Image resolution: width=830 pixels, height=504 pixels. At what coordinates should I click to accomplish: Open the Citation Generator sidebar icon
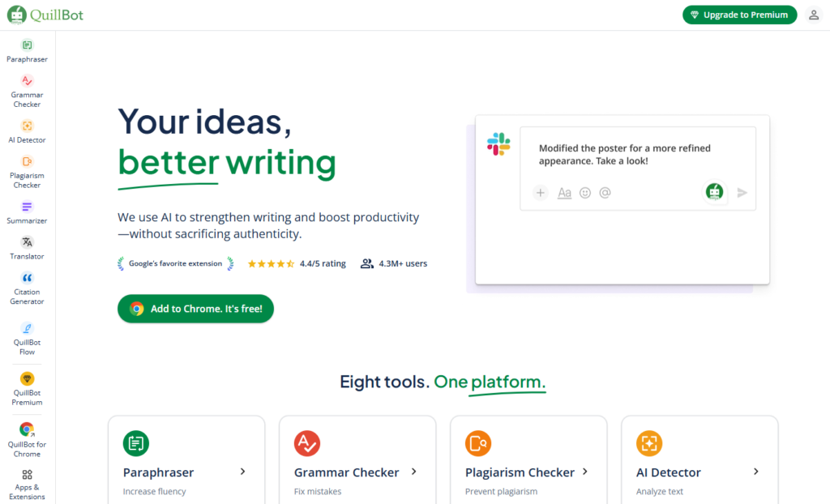(28, 278)
